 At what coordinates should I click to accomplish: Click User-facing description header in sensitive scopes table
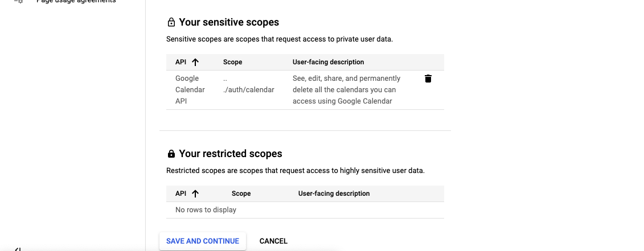328,62
